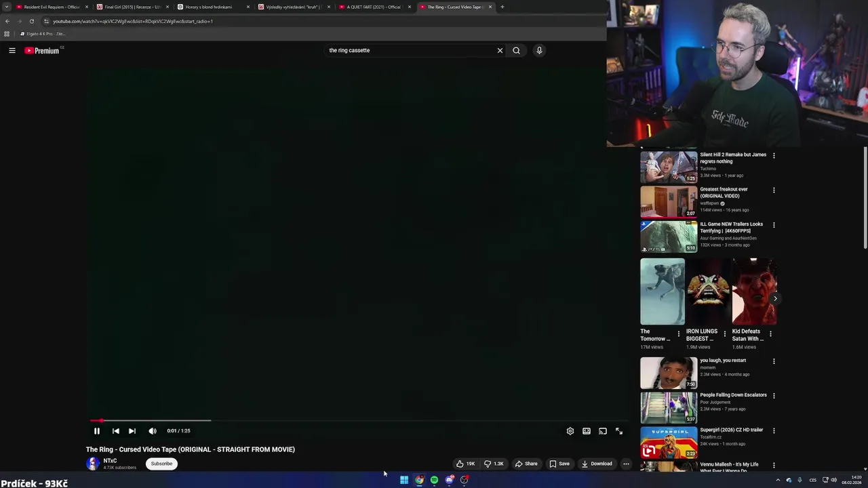Open the browser apps grid icon
868x488 pixels.
point(7,34)
